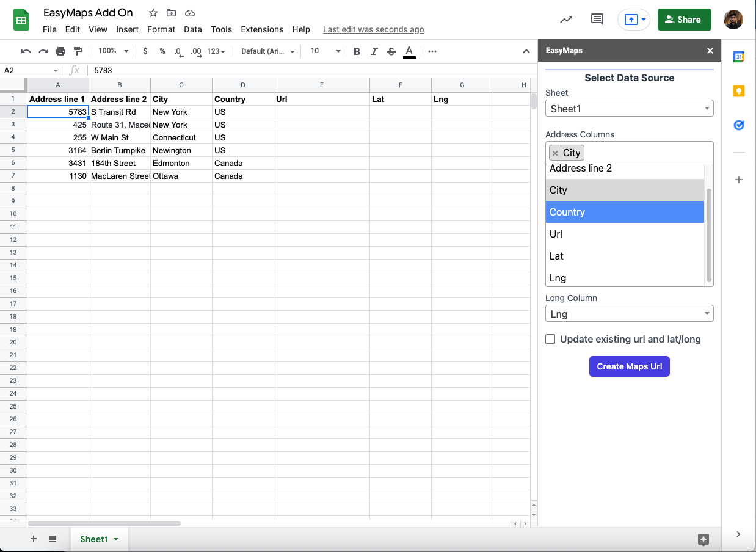The height and width of the screenshot is (552, 756).
Task: Open the more number formats dropdown
Action: tap(216, 51)
